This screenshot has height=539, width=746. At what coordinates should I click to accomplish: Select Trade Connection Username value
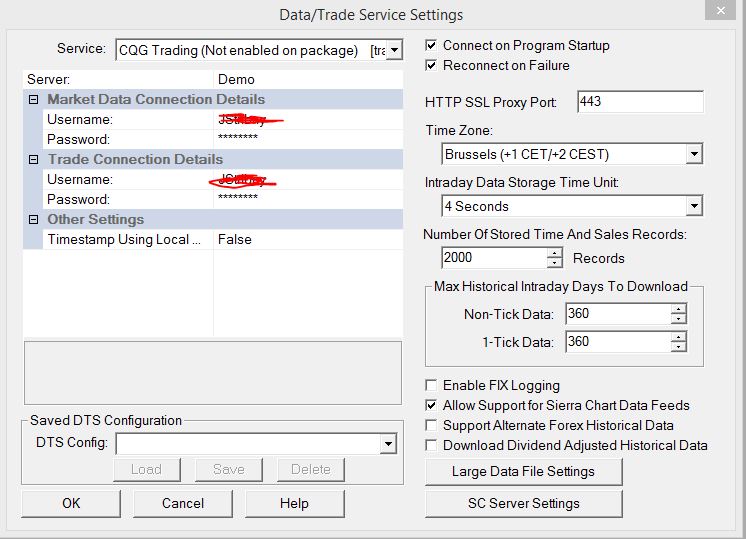308,179
